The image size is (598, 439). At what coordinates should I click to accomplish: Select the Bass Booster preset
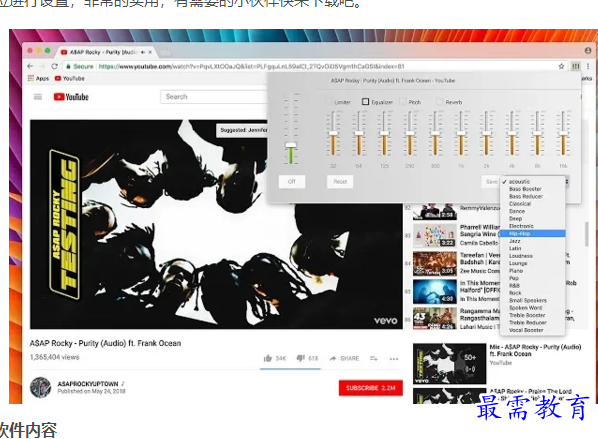532,189
